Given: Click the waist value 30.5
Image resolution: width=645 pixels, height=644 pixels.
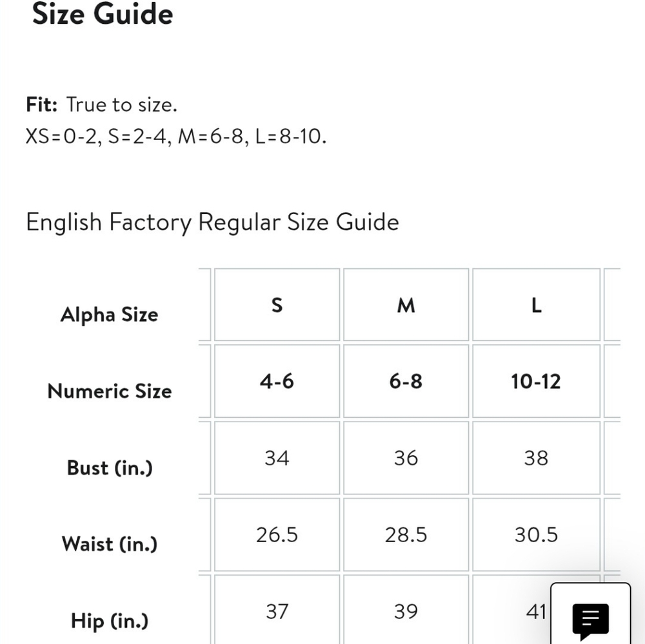Looking at the screenshot, I should [536, 534].
